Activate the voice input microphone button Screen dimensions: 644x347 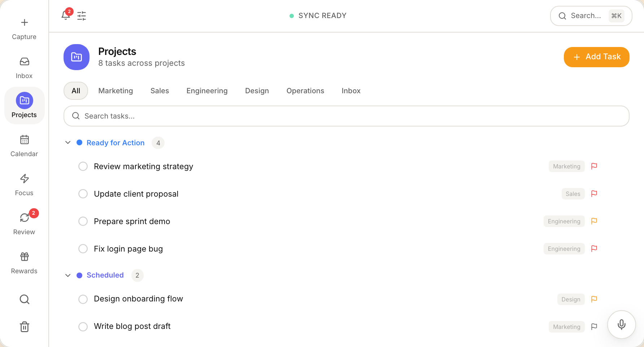621,324
